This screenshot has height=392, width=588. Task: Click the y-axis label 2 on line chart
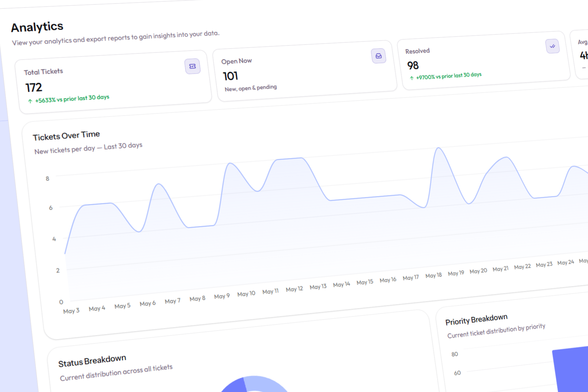[58, 270]
